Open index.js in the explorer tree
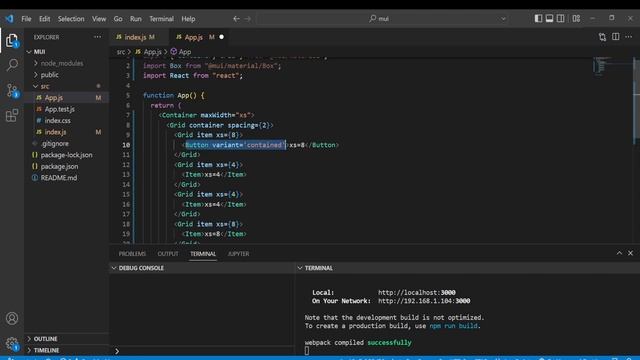This screenshot has width=640, height=360. (x=56, y=132)
